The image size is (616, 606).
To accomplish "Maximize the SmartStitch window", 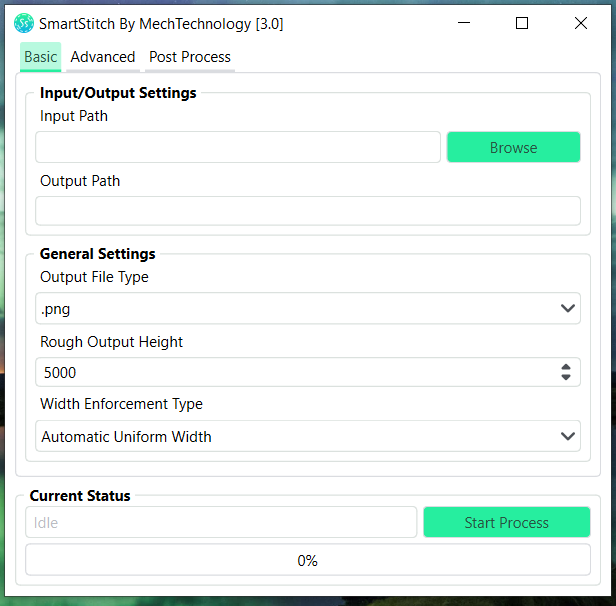I will (521, 23).
